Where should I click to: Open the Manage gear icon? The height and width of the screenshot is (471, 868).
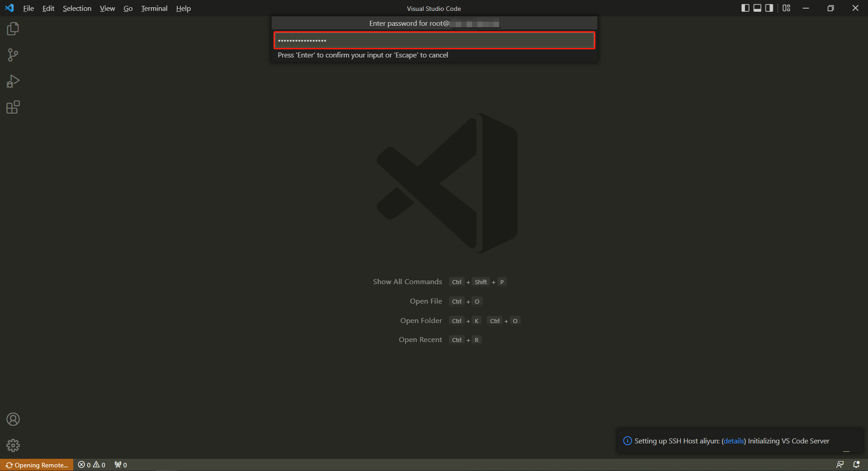tap(13, 446)
